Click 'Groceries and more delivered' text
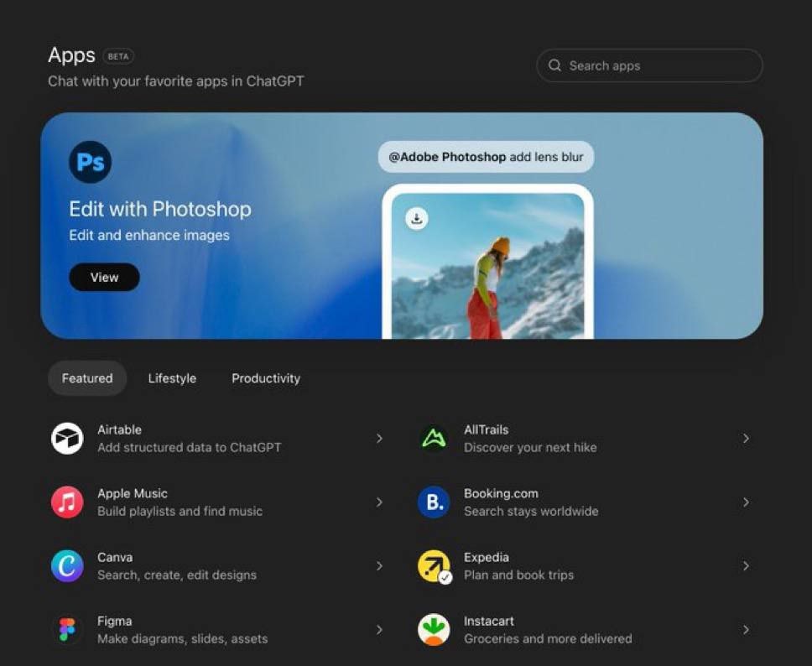The image size is (812, 666). point(548,638)
